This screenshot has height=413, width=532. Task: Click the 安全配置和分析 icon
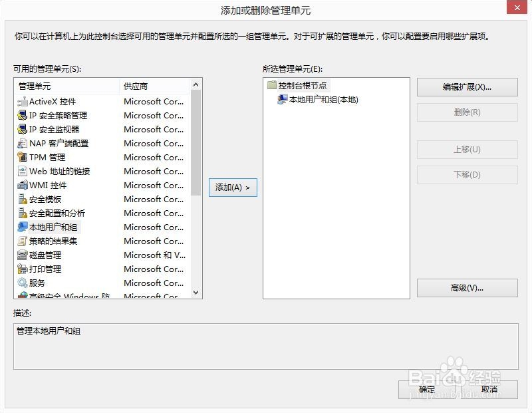click(23, 213)
